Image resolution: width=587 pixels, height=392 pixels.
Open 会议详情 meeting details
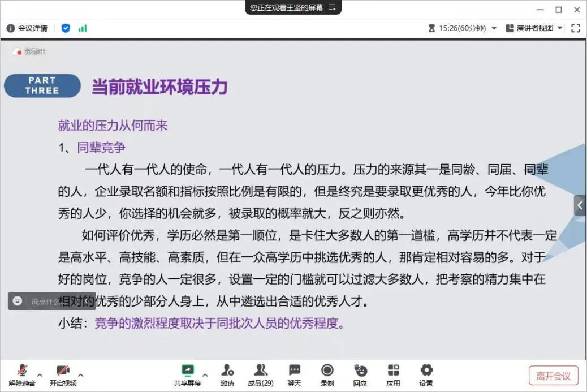[x=27, y=28]
